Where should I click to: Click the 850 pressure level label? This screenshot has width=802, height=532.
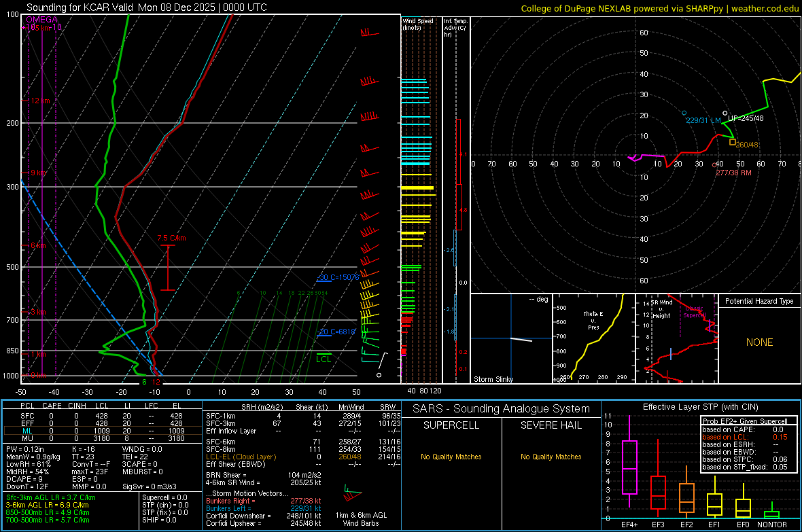point(12,351)
